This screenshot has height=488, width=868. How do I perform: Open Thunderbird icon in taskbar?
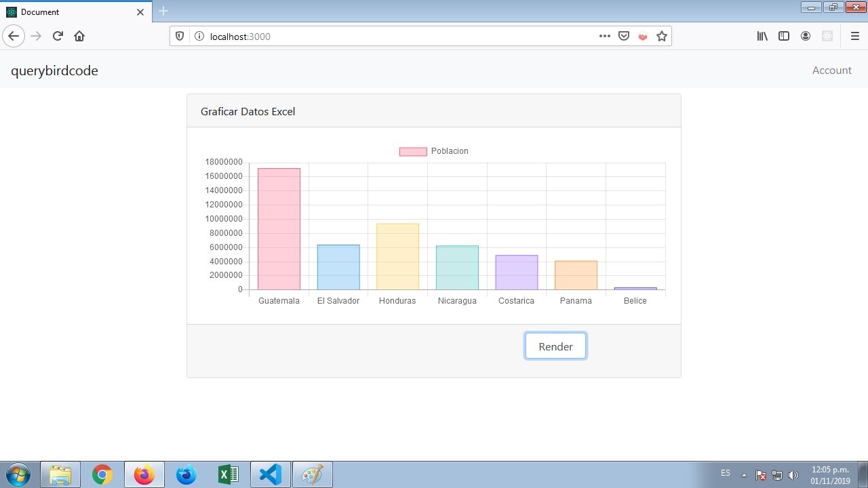pyautogui.click(x=186, y=474)
